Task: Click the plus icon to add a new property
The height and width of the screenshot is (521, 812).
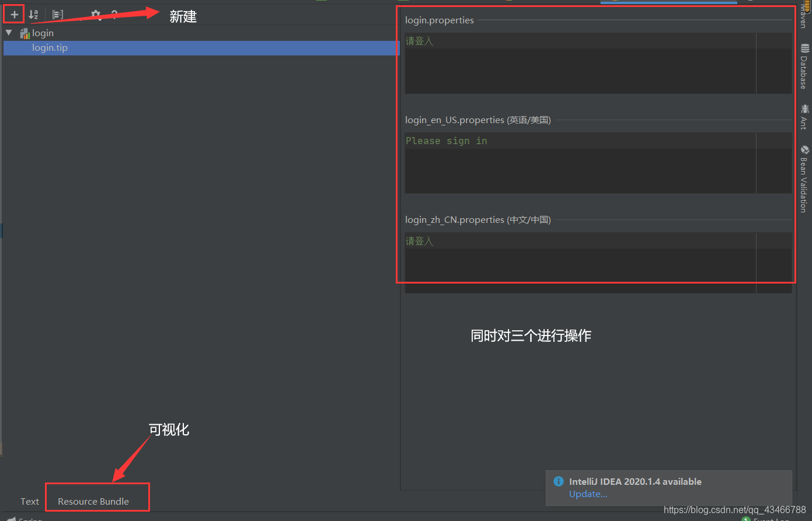Action: coord(15,15)
